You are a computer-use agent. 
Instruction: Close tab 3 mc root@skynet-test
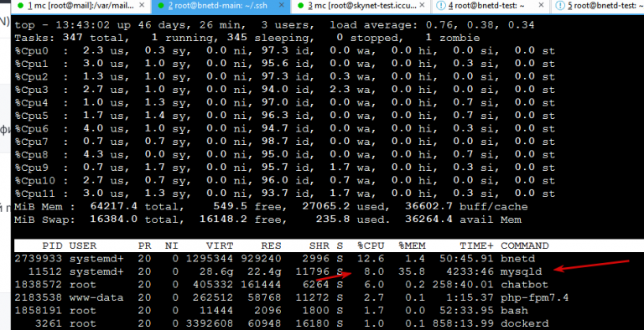[x=422, y=5]
